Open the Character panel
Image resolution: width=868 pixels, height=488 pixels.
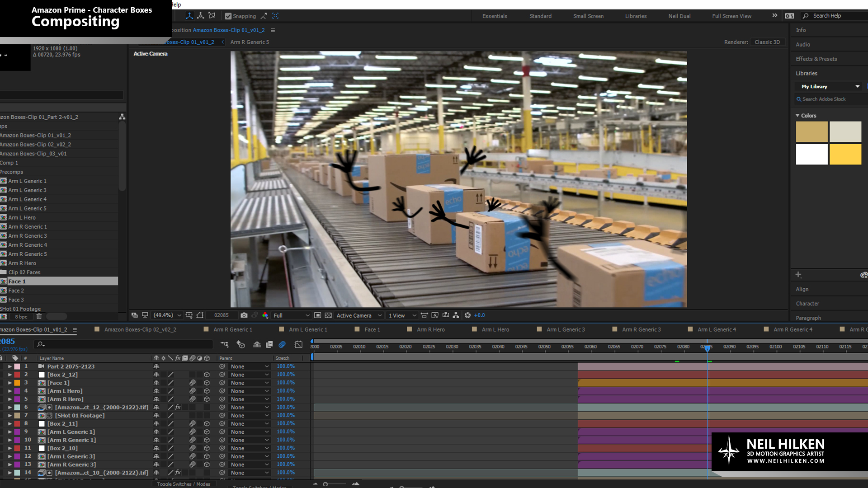[x=807, y=304]
